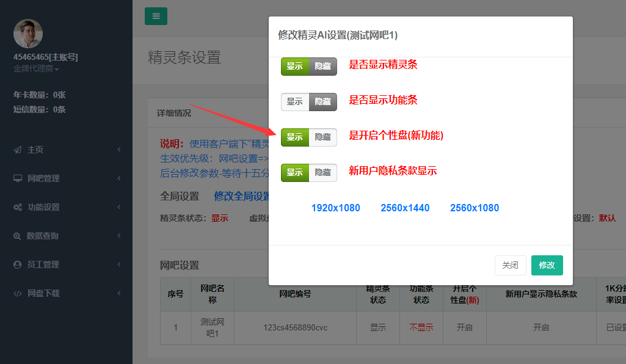Viewport: 626px width, 364px height.
Task: Click the 关闭 button in dialog
Action: click(510, 266)
